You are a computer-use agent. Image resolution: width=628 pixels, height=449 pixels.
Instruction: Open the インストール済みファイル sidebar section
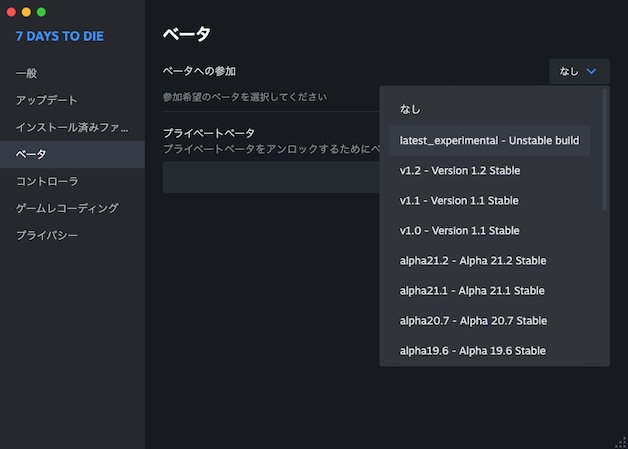(72, 127)
